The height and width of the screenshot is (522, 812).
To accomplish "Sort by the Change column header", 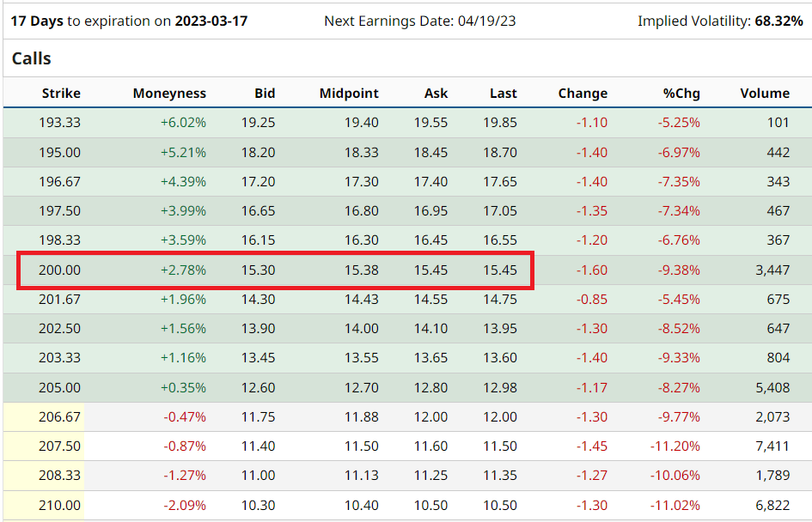I will click(x=583, y=94).
